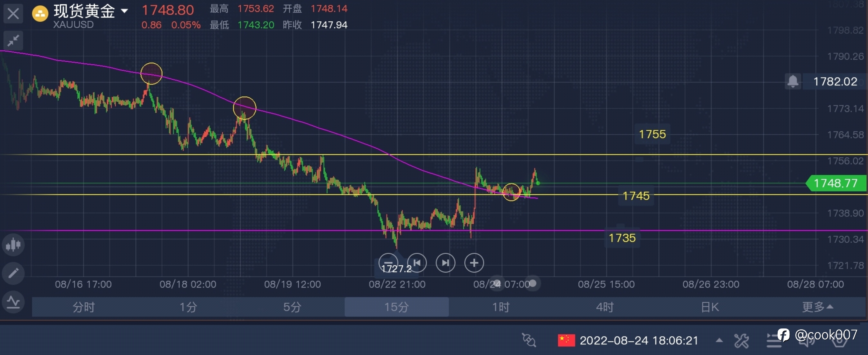
Task: Click the 08/19 12:00 time axis label
Action: tap(293, 284)
